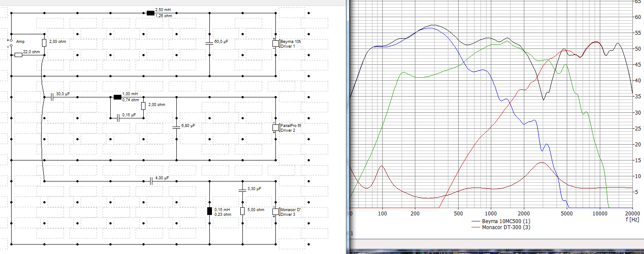644x254 pixels.
Task: Select the 30,0 µF capacitor symbol
Action: click(x=52, y=97)
